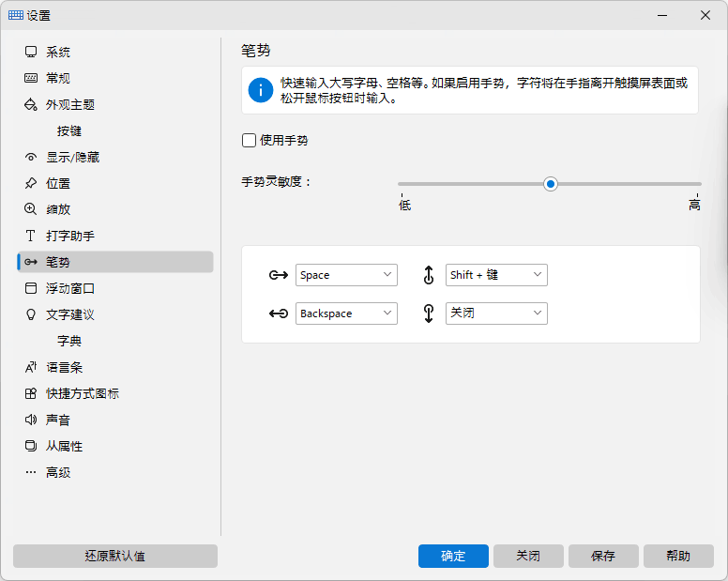Click the 关闭 button at bottom
728x581 pixels.
coord(528,556)
